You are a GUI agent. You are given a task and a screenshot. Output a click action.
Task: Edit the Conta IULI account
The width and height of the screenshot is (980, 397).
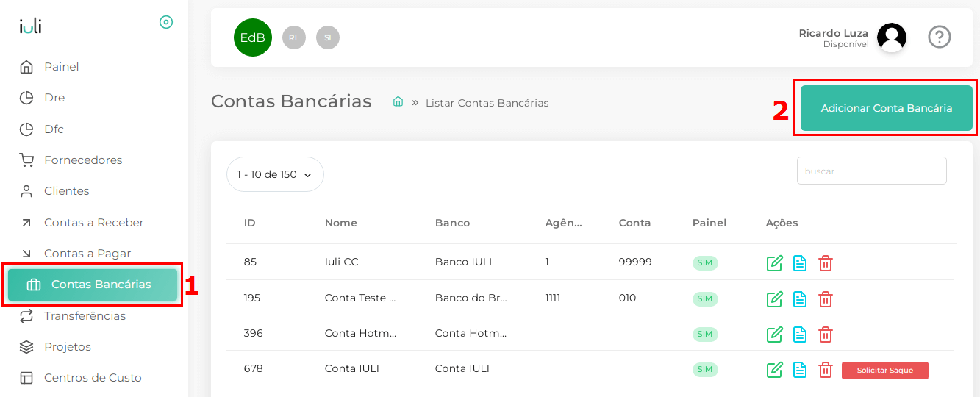[774, 370]
